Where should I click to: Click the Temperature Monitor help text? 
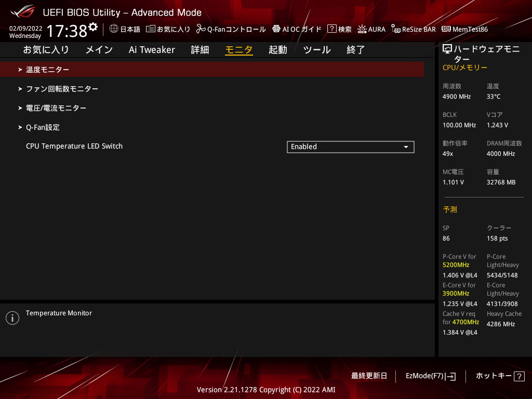[59, 313]
